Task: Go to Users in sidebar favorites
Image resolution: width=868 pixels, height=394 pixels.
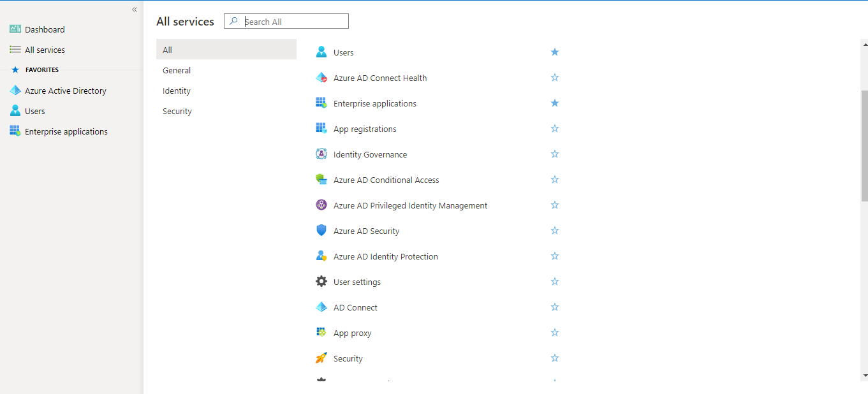Action: tap(35, 111)
